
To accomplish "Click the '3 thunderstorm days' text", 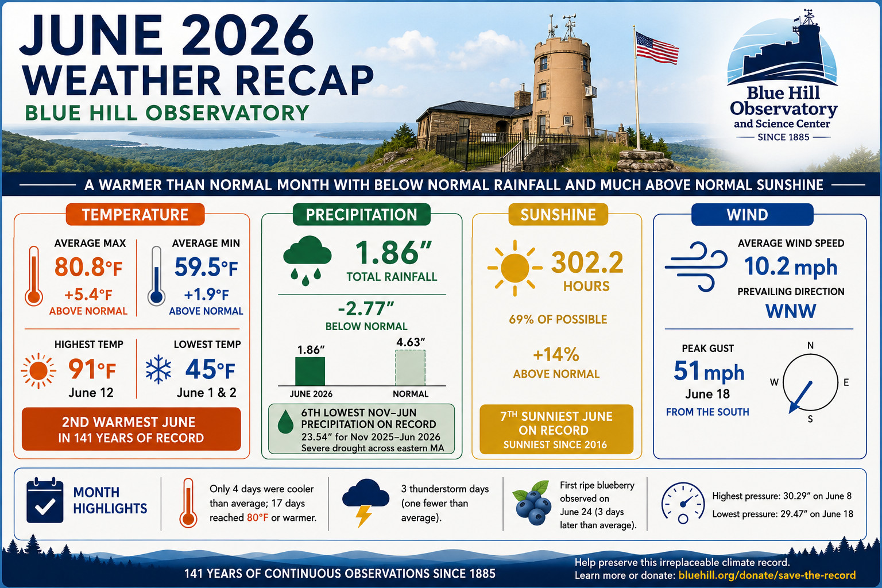I will coord(445,489).
